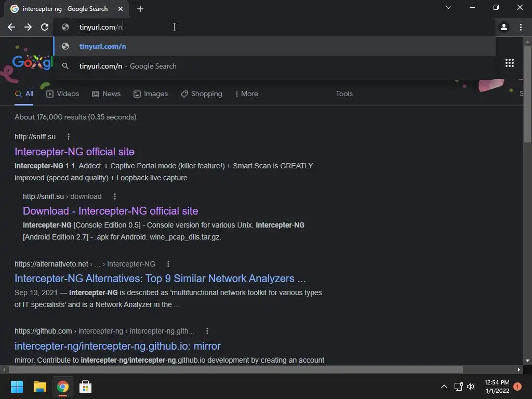This screenshot has width=532, height=399.
Task: Click into the address bar text
Action: pos(101,27)
